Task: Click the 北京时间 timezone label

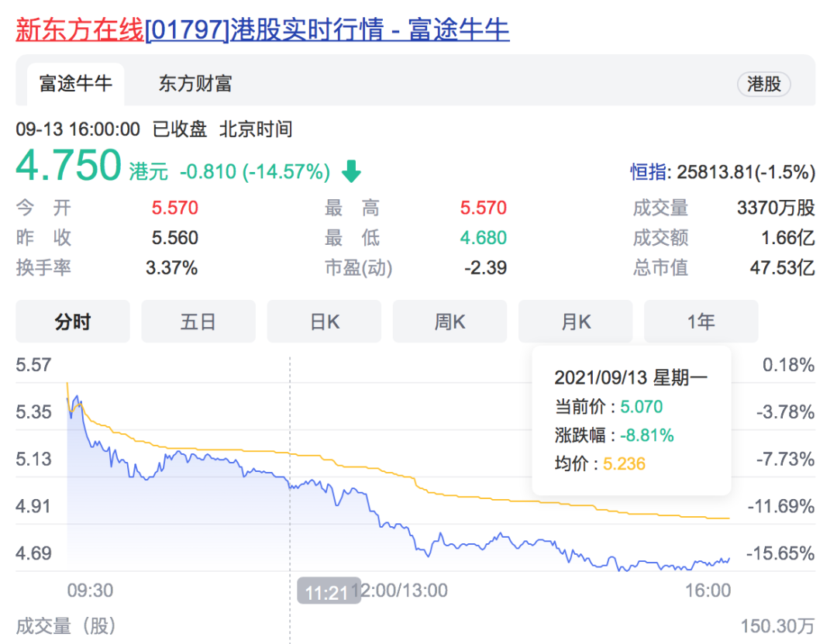Action: coord(256,129)
